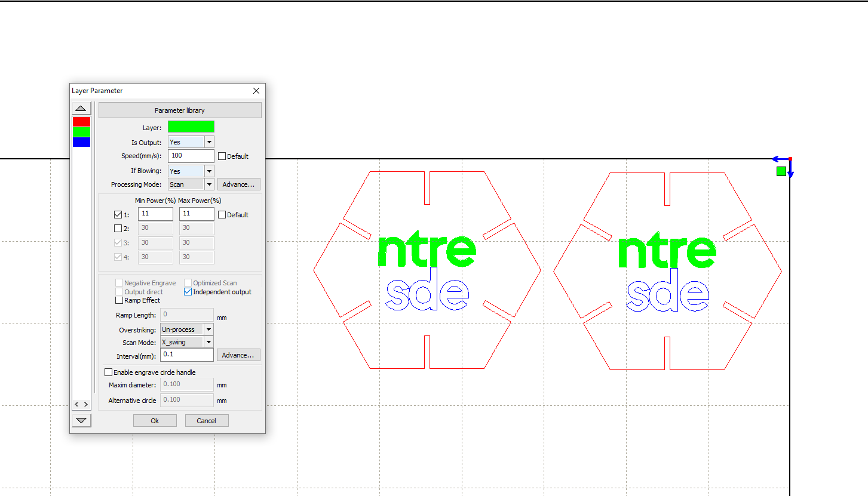
Task: Click the Interval(mm) input field
Action: click(187, 355)
